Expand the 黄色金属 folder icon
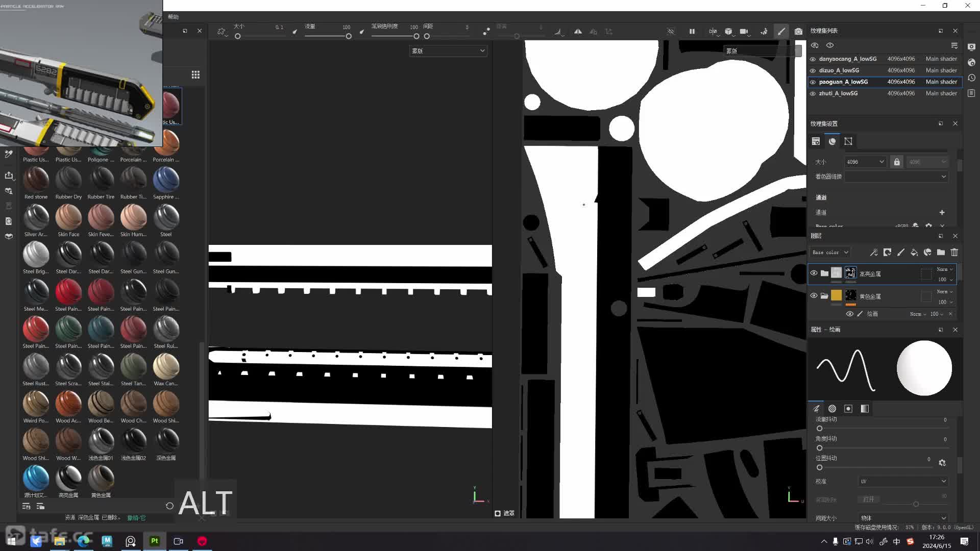The height and width of the screenshot is (551, 980). (x=824, y=296)
